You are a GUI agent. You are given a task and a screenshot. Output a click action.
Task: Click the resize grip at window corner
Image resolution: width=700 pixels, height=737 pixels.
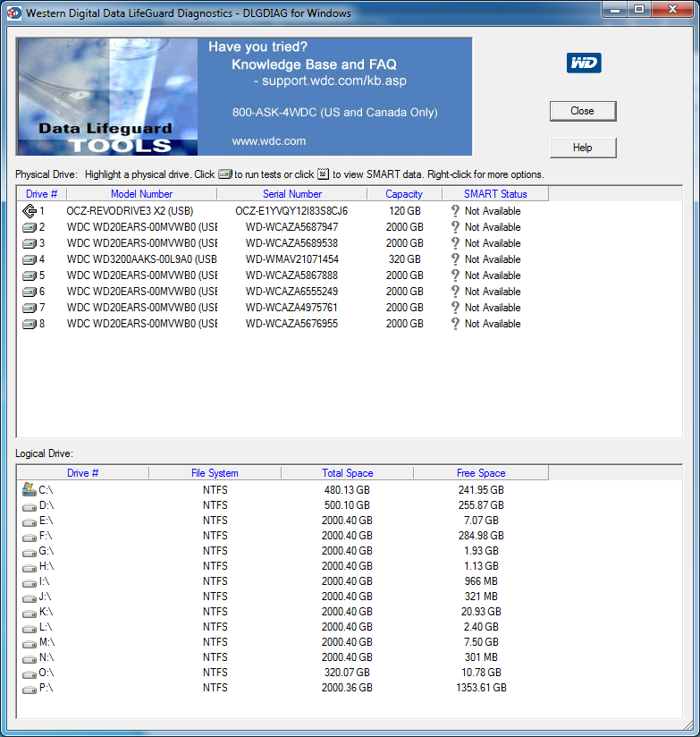[x=687, y=725]
